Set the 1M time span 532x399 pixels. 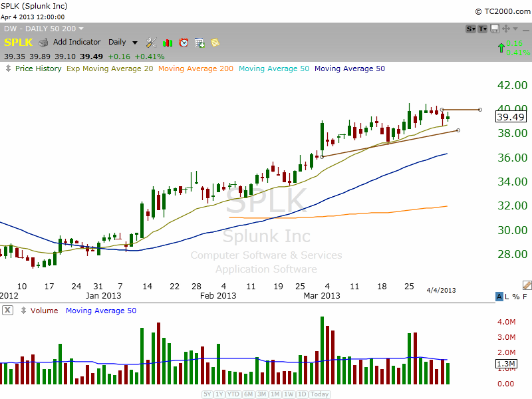(x=275, y=394)
